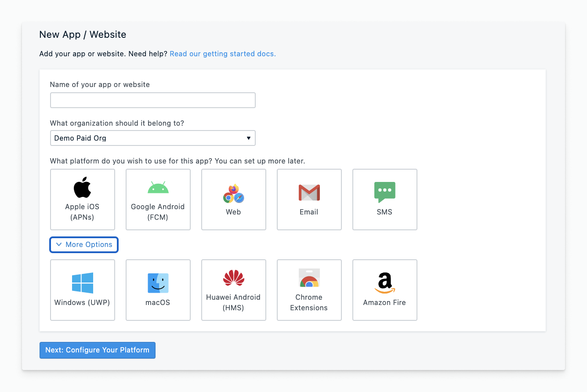Click Next: Configure Your Platform button
This screenshot has height=392, width=587.
pos(98,350)
